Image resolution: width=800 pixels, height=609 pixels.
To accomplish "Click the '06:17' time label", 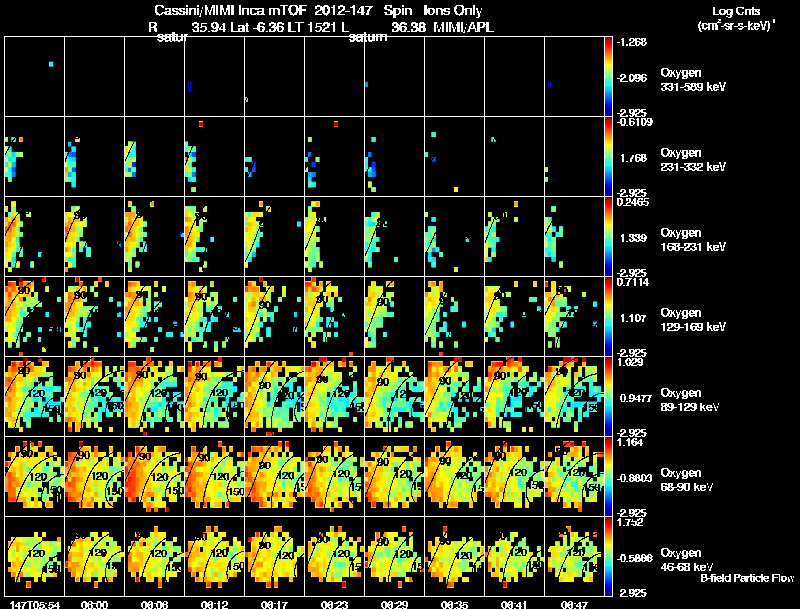I will 274,605.
